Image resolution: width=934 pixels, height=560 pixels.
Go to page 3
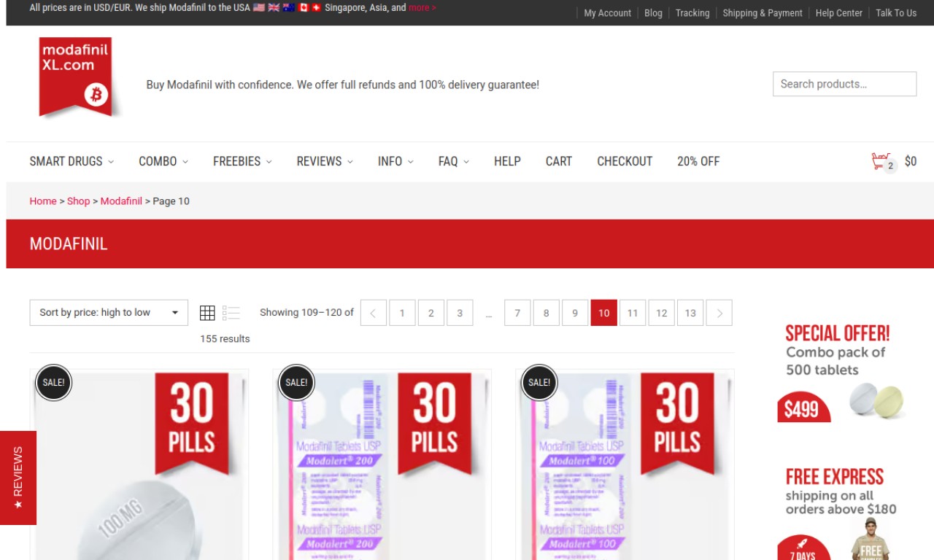point(460,313)
